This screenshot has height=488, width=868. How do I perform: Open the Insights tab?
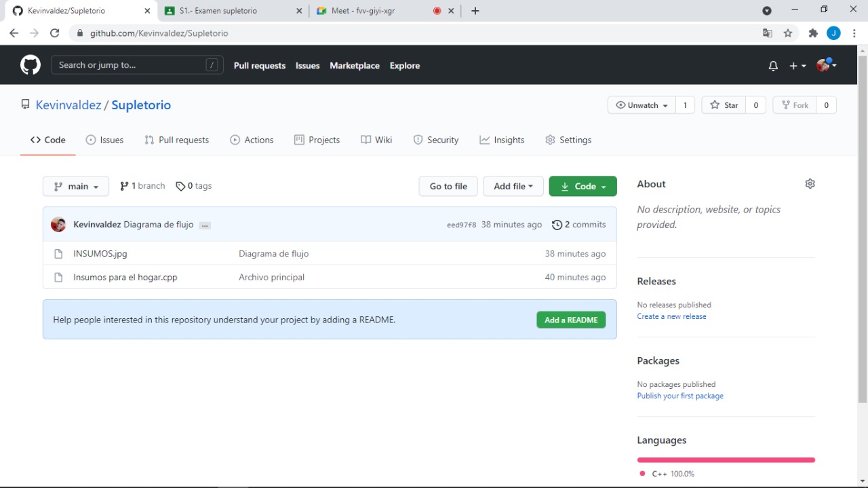pyautogui.click(x=502, y=140)
